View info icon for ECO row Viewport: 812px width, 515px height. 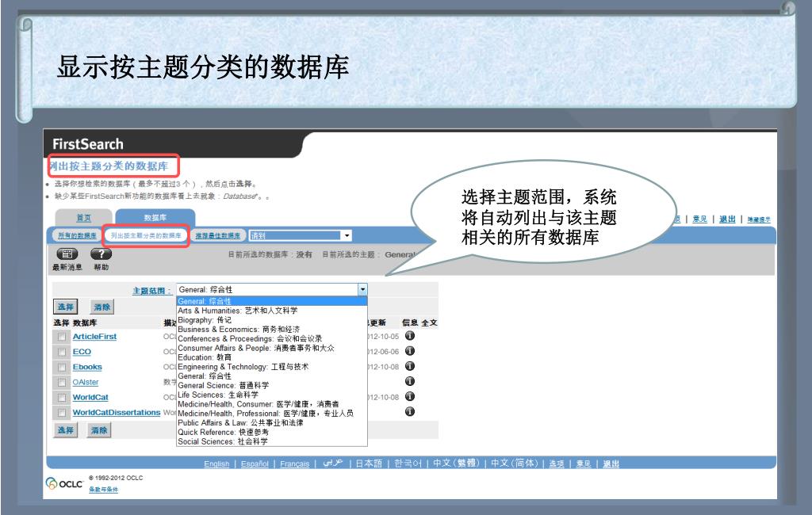tap(410, 351)
